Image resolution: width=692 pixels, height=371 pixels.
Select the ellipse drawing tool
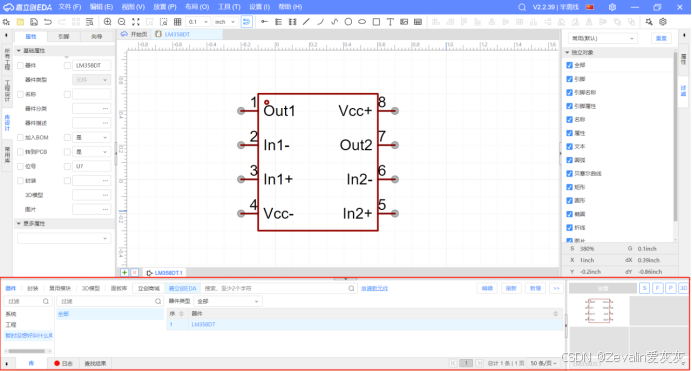(362, 22)
